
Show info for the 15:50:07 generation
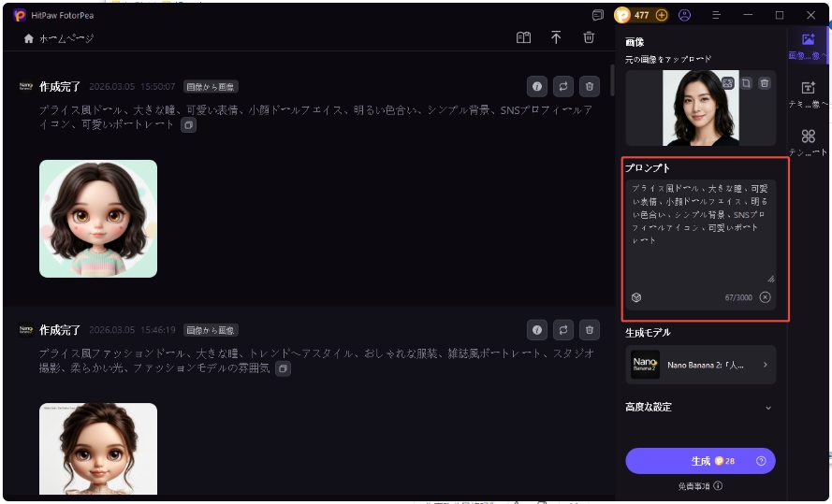537,86
